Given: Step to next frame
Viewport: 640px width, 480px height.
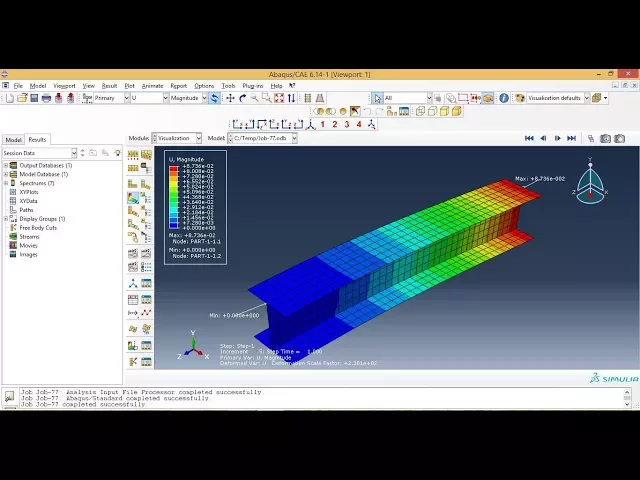Looking at the screenshot, I should 558,138.
